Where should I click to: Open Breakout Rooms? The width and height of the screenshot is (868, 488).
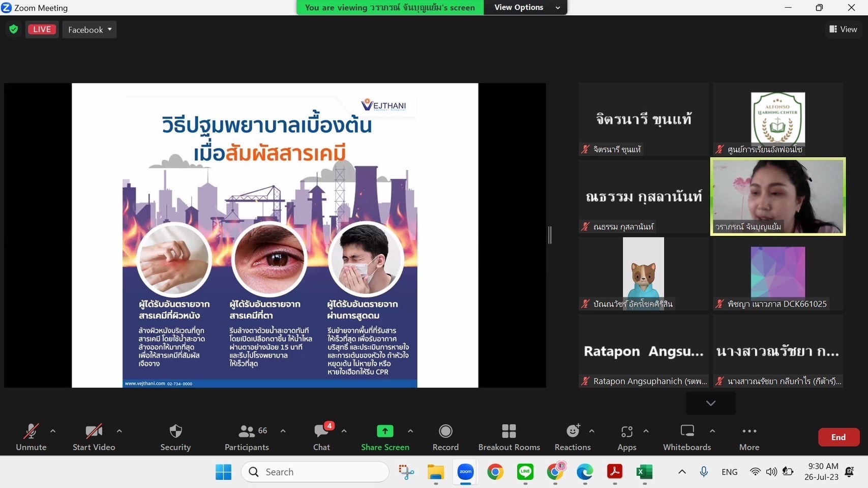coord(509,437)
